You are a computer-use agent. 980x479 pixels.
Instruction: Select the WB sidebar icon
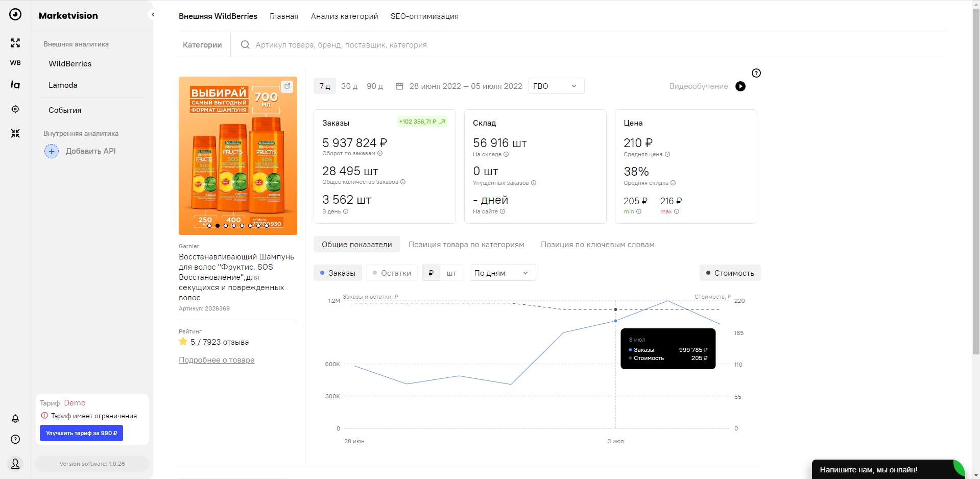pyautogui.click(x=15, y=63)
